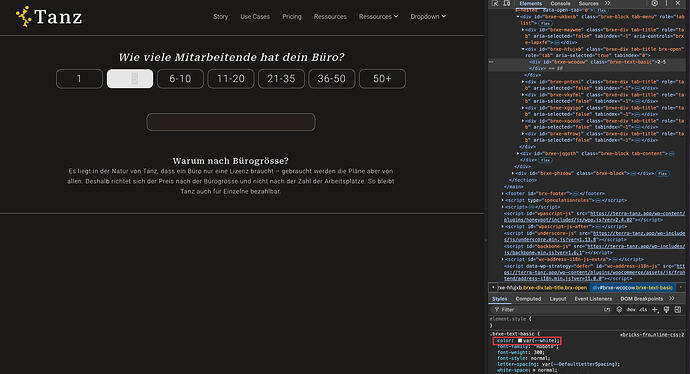Open the Use Cases nav link
The width and height of the screenshot is (690, 374).
click(255, 16)
